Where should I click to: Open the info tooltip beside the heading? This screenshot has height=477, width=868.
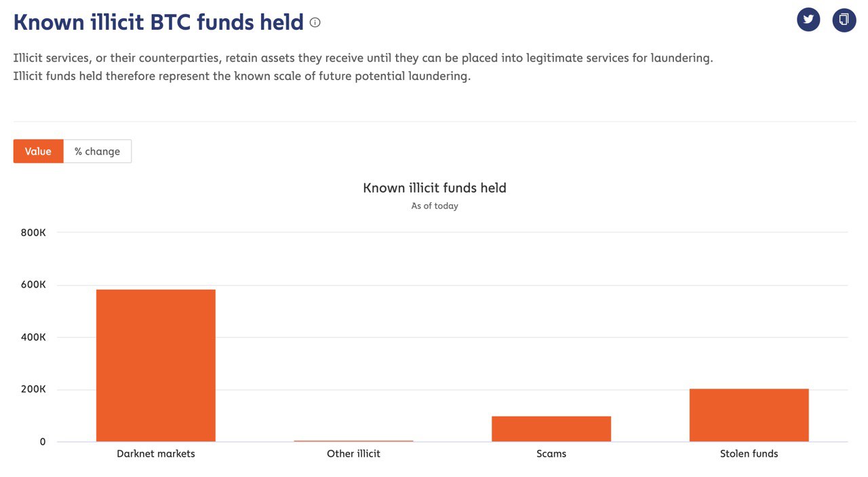[315, 22]
